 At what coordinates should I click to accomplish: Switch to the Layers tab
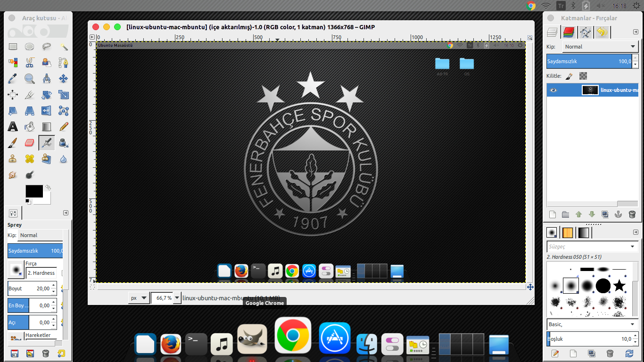point(552,32)
